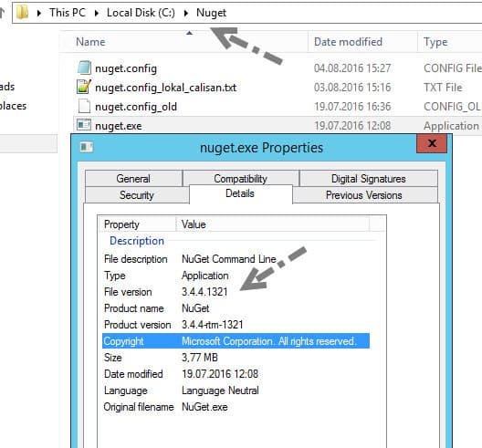Select the blank nuget.config_old file icon

[84, 107]
